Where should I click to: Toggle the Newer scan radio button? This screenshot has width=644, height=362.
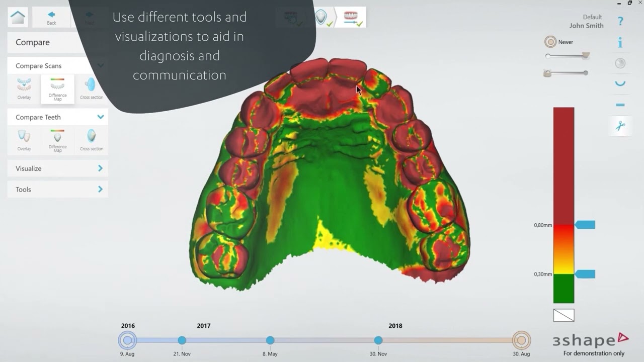click(x=550, y=42)
